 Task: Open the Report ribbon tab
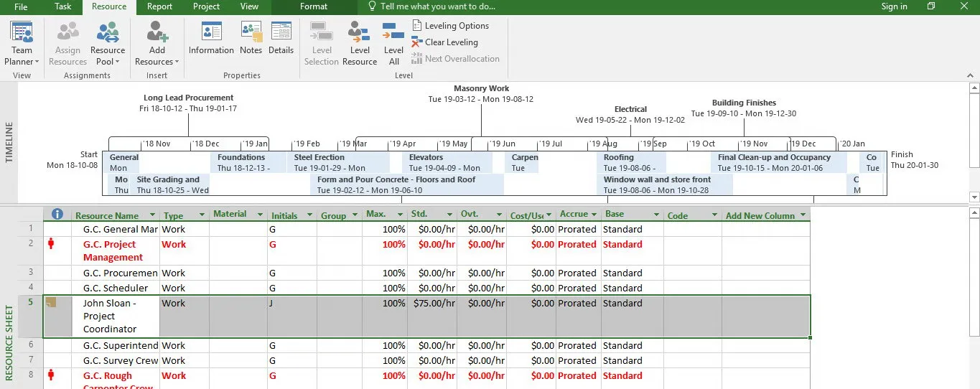pos(159,6)
